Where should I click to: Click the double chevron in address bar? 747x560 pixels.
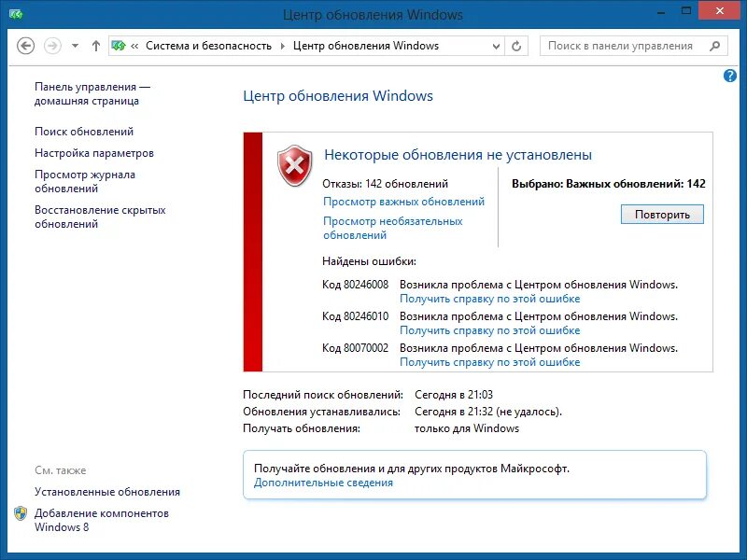[x=134, y=46]
